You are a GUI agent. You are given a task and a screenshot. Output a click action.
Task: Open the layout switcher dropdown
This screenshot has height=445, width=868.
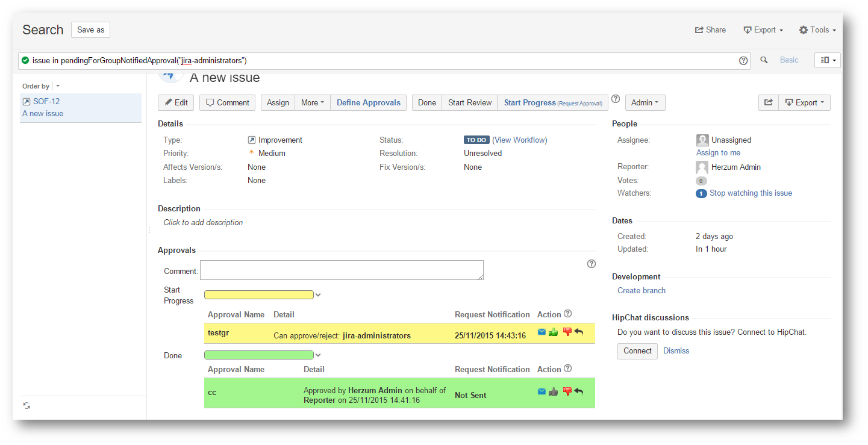828,60
